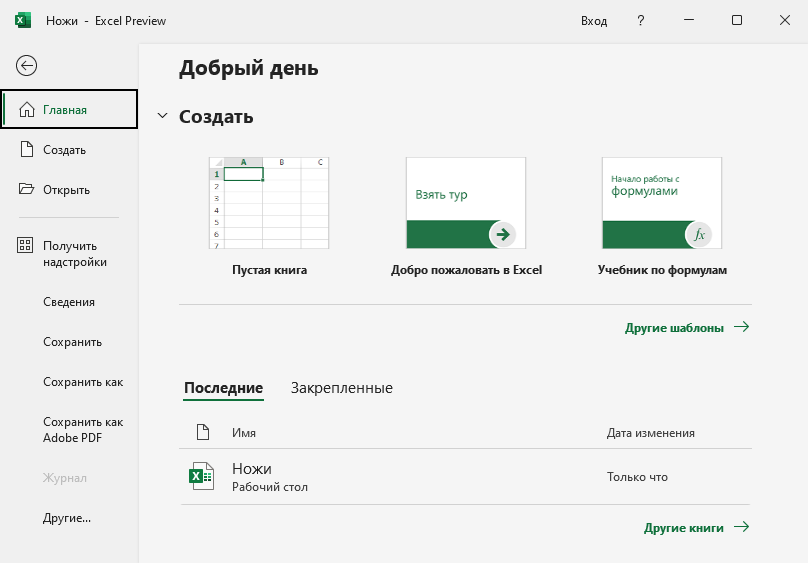Click the arrow next to Другие шаблоны
This screenshot has height=563, width=808.
742,327
